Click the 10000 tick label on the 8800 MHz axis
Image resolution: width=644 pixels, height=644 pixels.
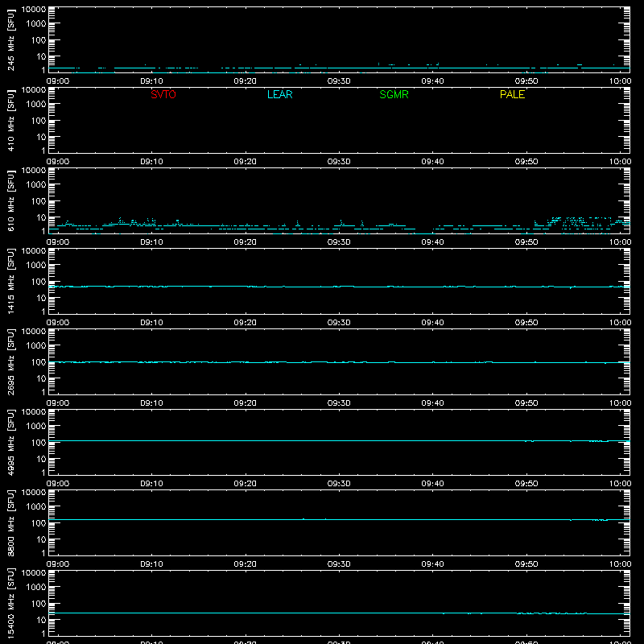(34, 493)
